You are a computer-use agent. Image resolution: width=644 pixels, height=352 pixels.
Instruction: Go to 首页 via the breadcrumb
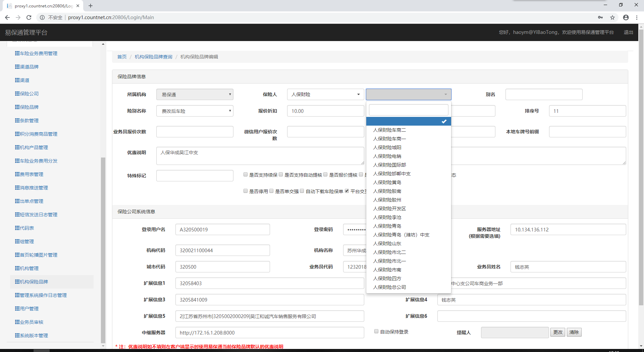122,57
